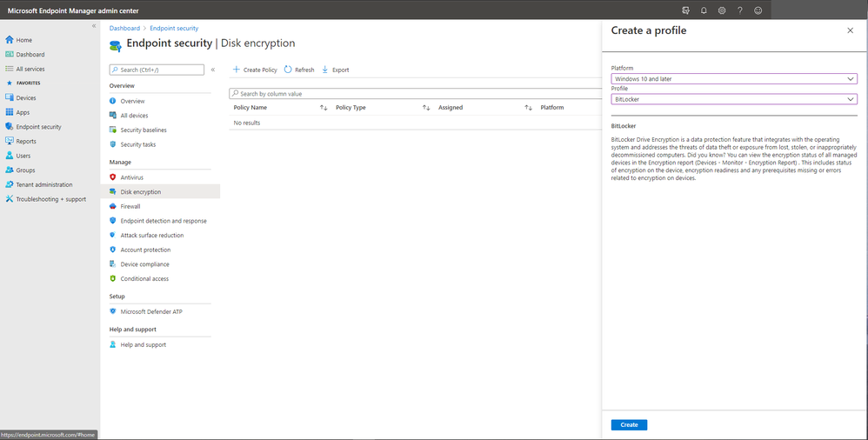Open portal settings gear icon
Screen dimensions: 868x440
[722, 10]
